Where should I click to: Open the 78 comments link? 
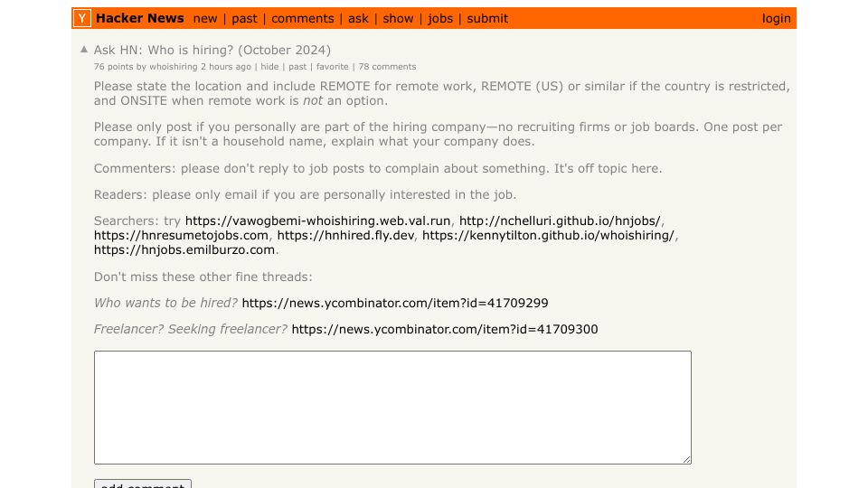[x=387, y=66]
